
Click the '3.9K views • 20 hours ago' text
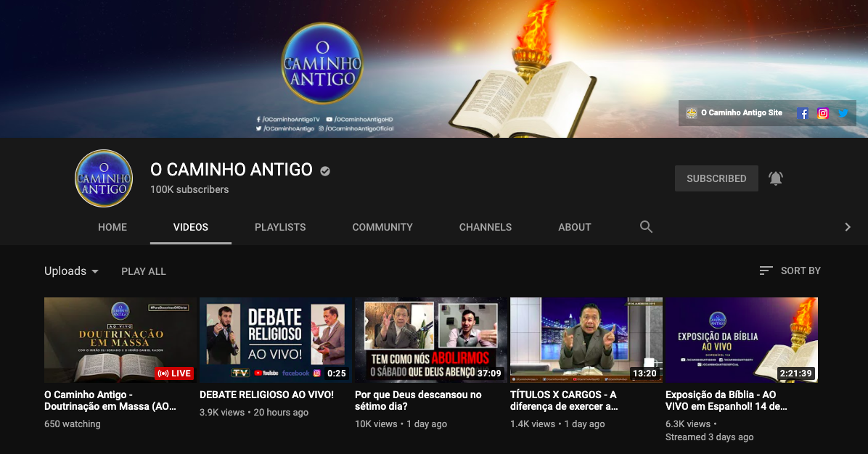pyautogui.click(x=254, y=413)
